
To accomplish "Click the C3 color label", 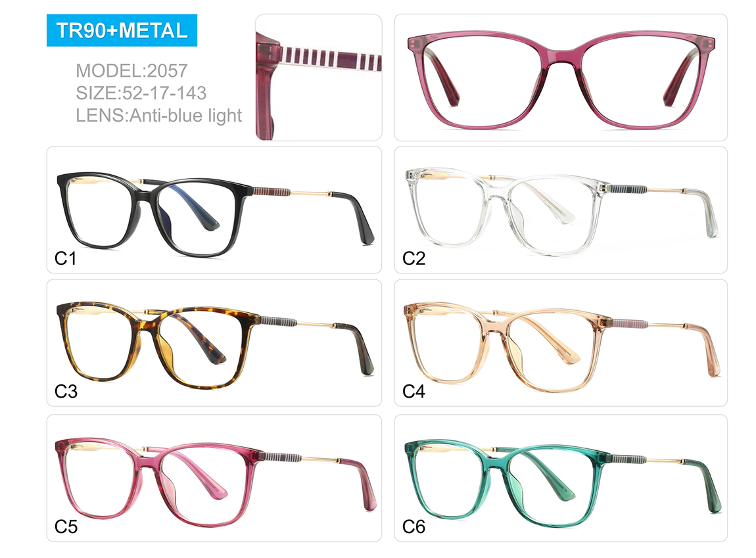I will pos(66,392).
